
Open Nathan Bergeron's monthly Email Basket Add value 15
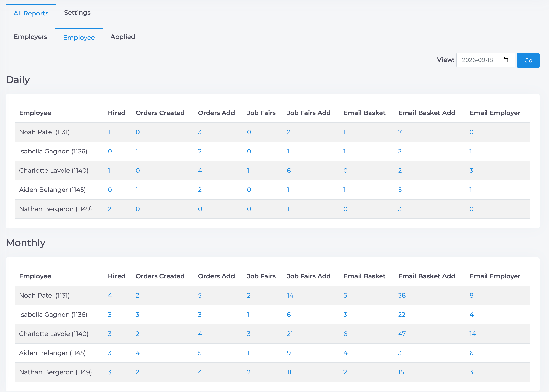401,372
